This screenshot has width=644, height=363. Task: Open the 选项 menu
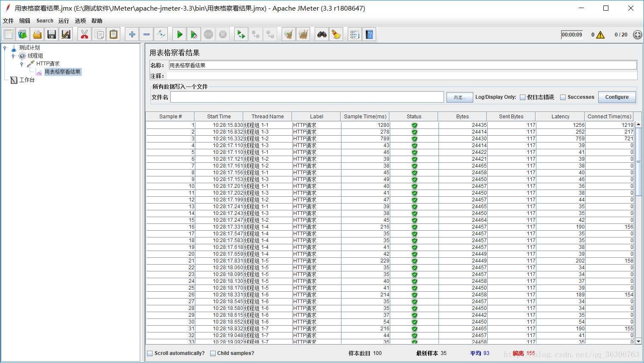point(80,21)
